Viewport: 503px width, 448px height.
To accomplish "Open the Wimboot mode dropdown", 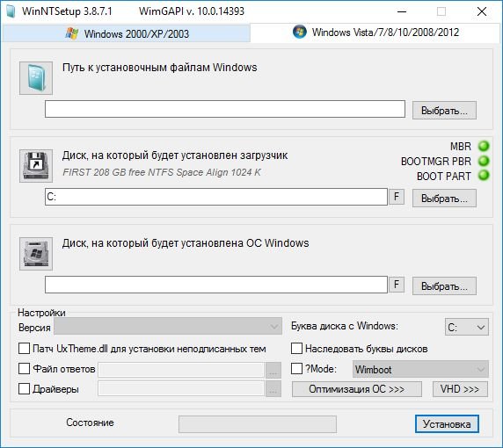I will [420, 369].
